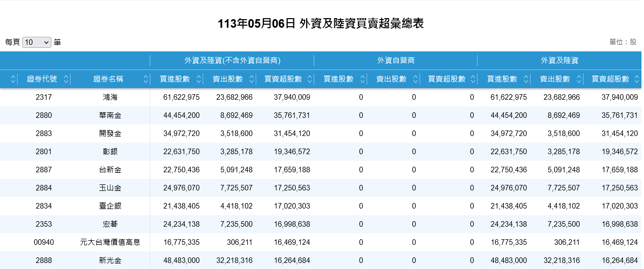Viewport: 644px width, 269px height.
Task: Sort by the blank first column's arrow icon
Action: pos(13,79)
